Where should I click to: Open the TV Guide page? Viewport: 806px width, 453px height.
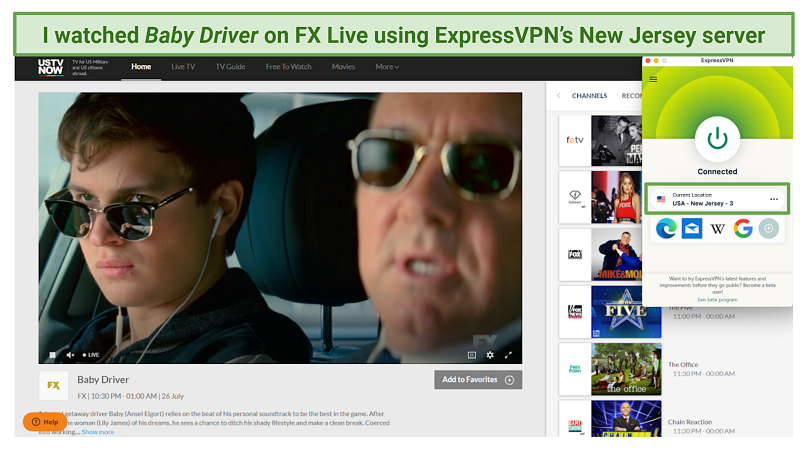point(230,67)
